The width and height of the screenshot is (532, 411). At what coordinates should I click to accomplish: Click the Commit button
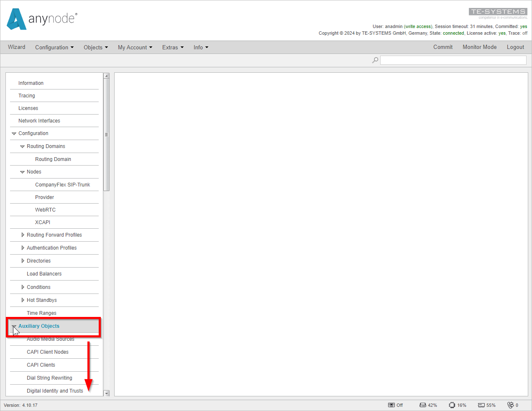[x=443, y=47]
